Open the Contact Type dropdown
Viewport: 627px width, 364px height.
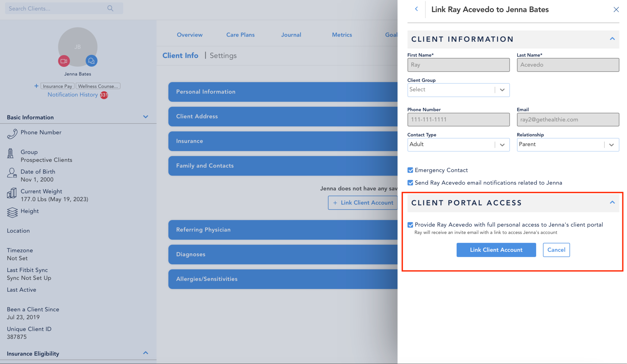(458, 145)
